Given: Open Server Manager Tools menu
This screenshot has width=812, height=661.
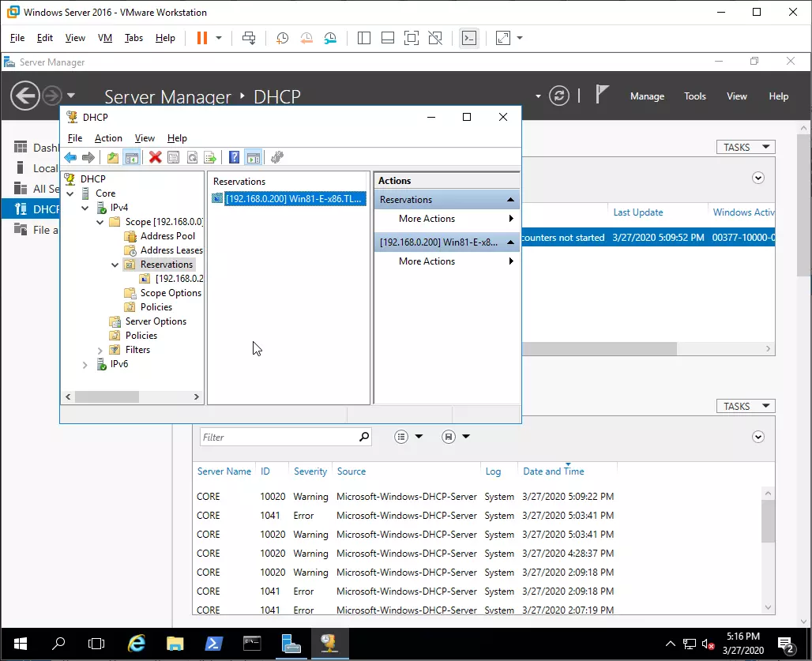Looking at the screenshot, I should (x=695, y=96).
